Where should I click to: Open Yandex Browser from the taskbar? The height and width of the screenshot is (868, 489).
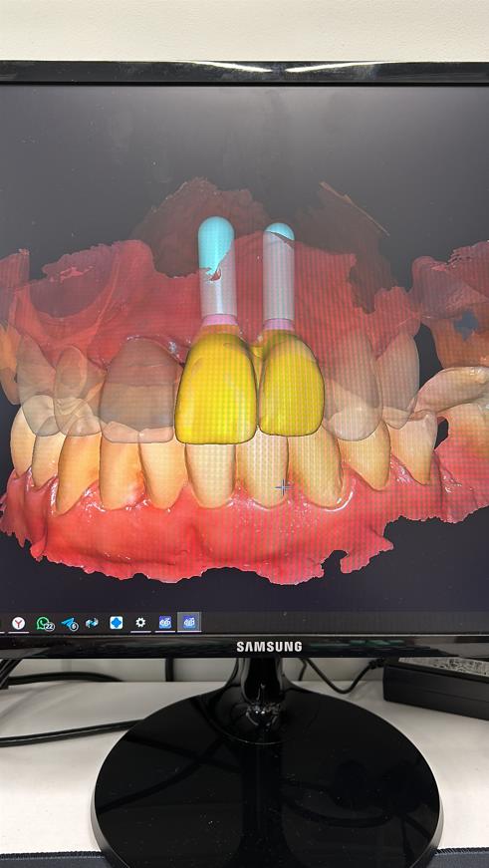point(19,623)
